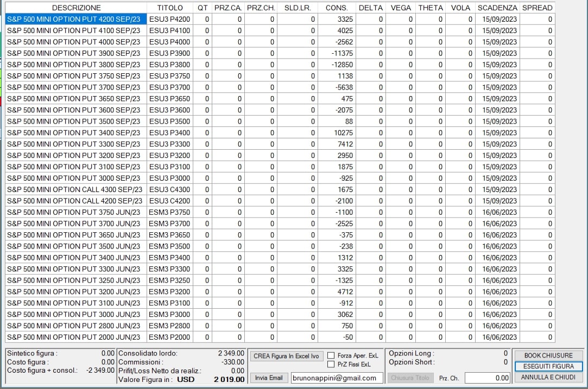
Task: Click title cell ESM3 P3100
Action: click(x=170, y=303)
